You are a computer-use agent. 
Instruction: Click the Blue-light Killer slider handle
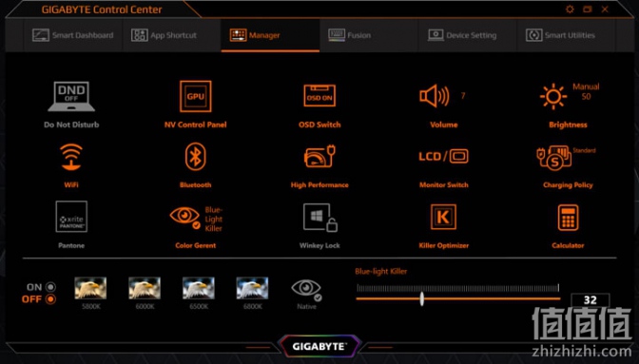tap(422, 298)
